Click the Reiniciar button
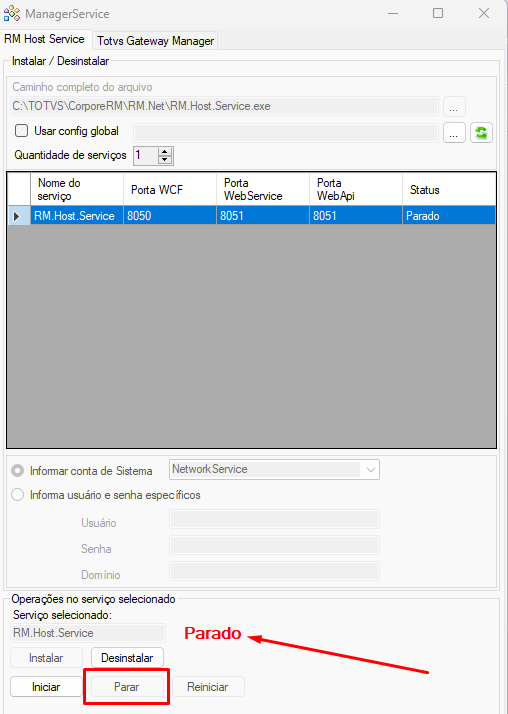 click(208, 687)
